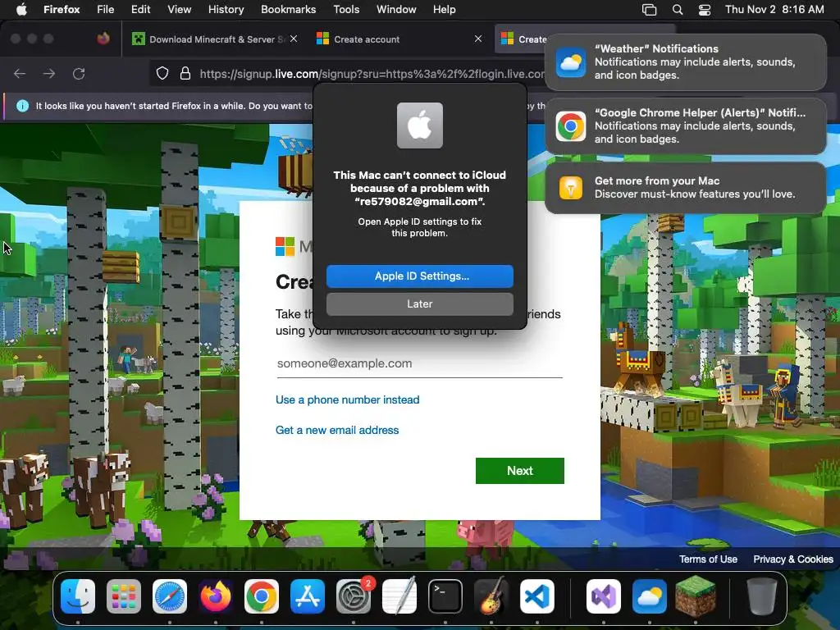Click the email address input field
Image resolution: width=840 pixels, height=630 pixels.
[419, 363]
